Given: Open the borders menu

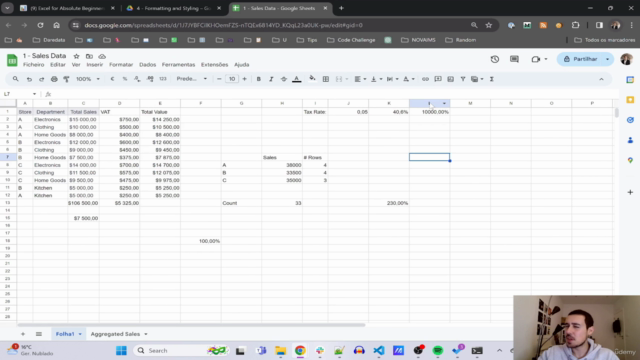Looking at the screenshot, I should pos(326,79).
